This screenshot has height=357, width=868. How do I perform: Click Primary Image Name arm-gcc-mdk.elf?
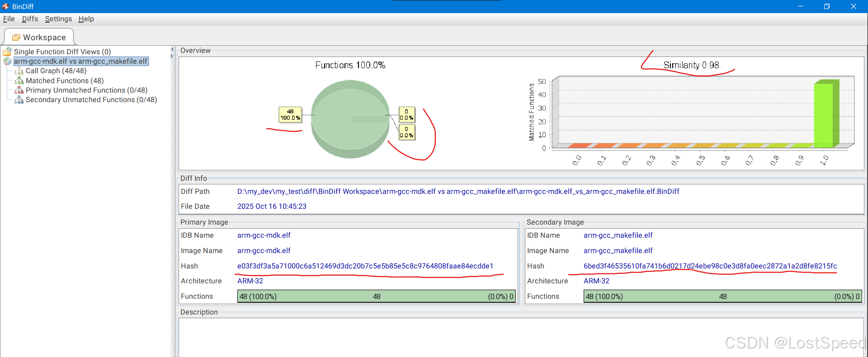tap(264, 251)
